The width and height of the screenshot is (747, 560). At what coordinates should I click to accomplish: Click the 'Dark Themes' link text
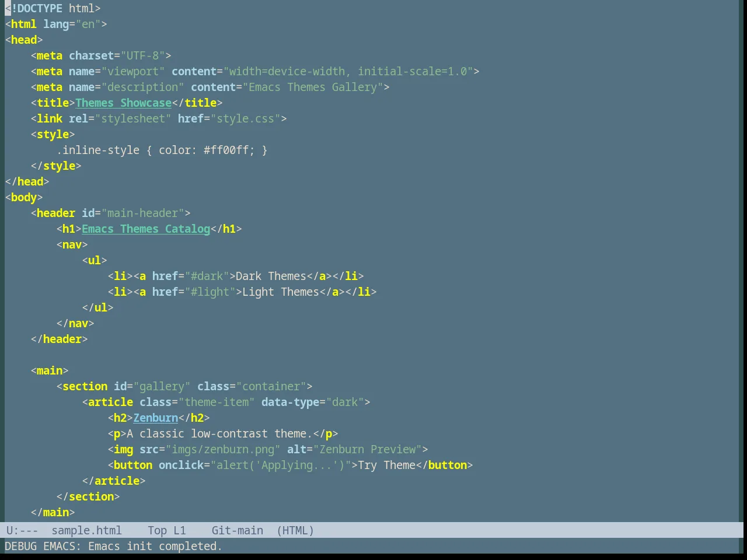pyautogui.click(x=271, y=276)
